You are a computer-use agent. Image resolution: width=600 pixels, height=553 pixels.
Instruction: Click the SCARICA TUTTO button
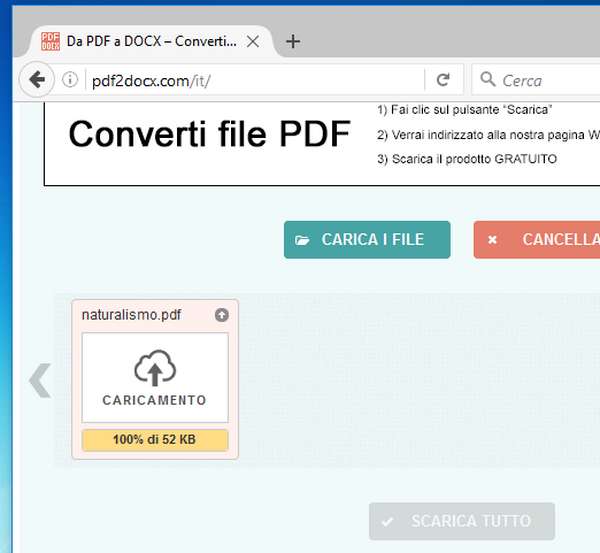click(x=462, y=521)
